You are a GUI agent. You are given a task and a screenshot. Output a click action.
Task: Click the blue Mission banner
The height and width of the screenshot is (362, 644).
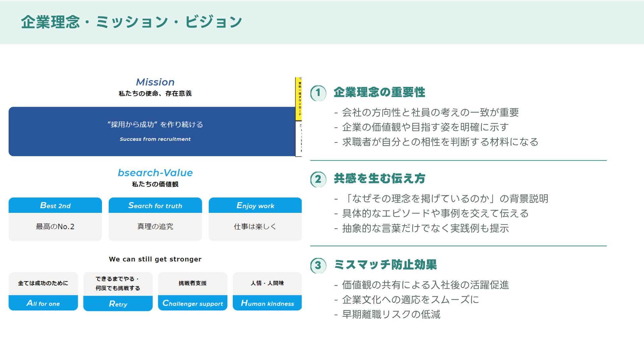click(x=152, y=131)
